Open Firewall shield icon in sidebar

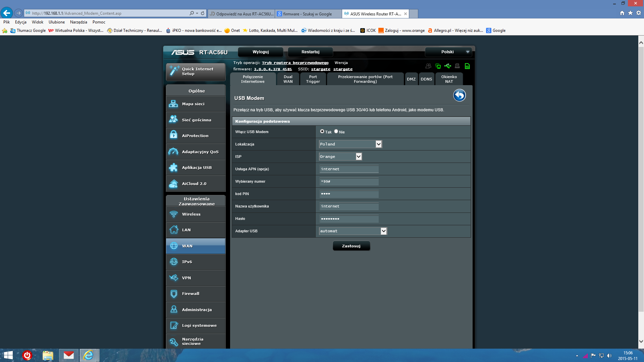pos(173,294)
